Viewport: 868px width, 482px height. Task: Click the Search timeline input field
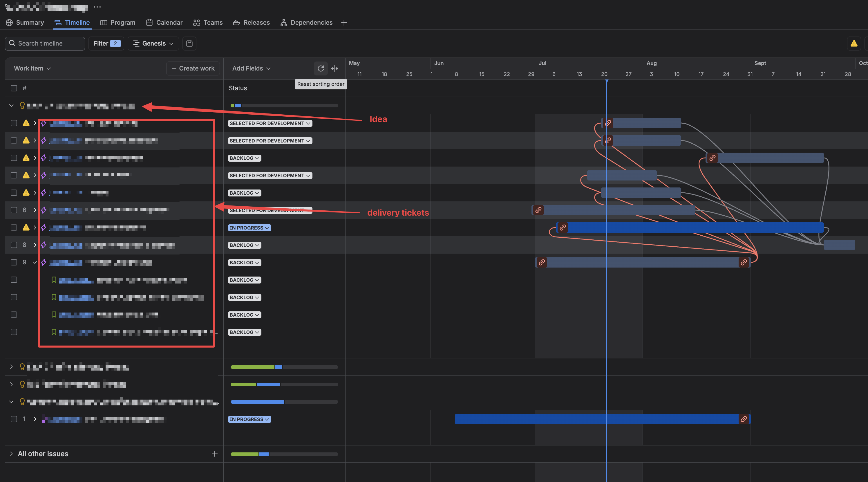(45, 44)
